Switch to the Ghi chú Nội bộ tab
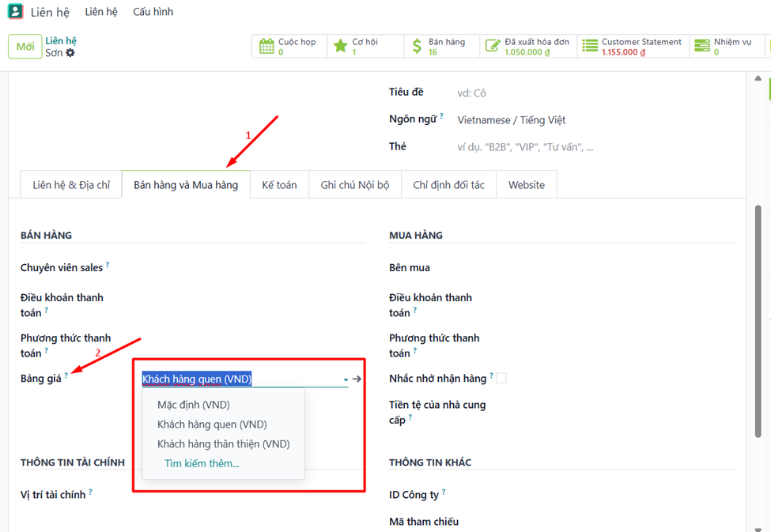771x532 pixels. coord(355,185)
